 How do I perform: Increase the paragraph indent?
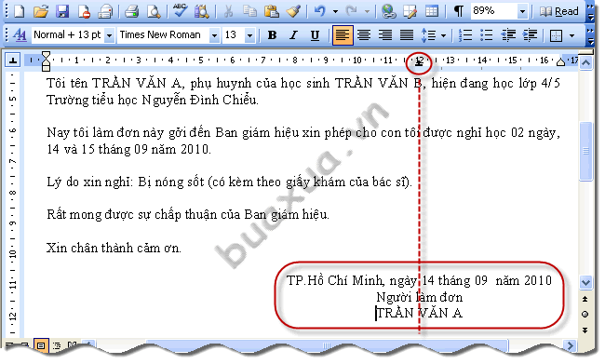(530, 35)
